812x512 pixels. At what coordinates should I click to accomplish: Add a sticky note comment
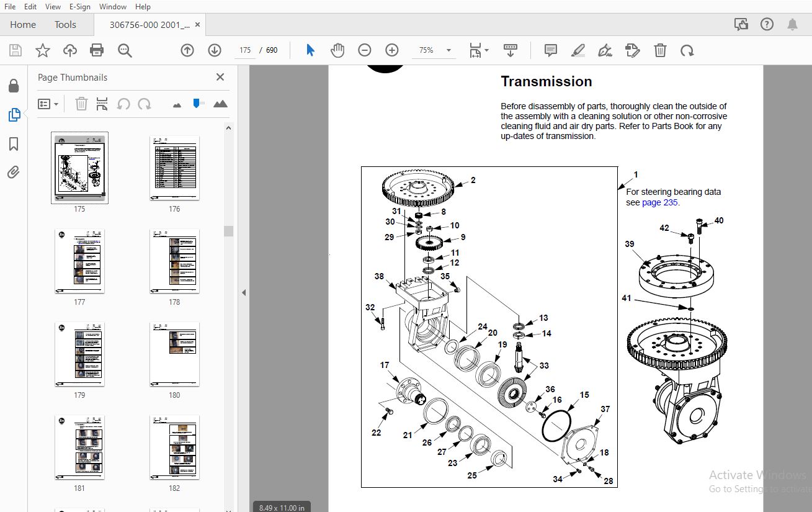click(x=550, y=50)
